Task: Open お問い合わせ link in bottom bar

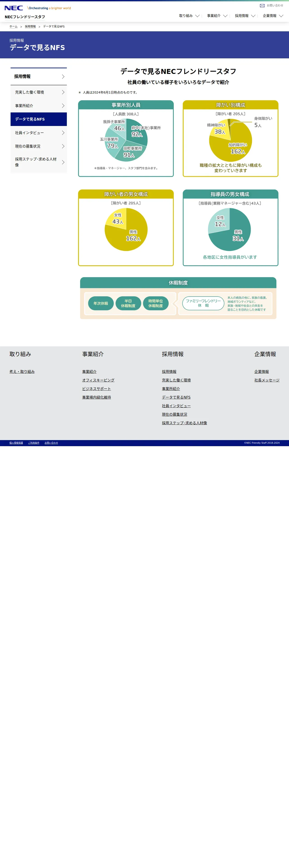Action: pyautogui.click(x=51, y=443)
